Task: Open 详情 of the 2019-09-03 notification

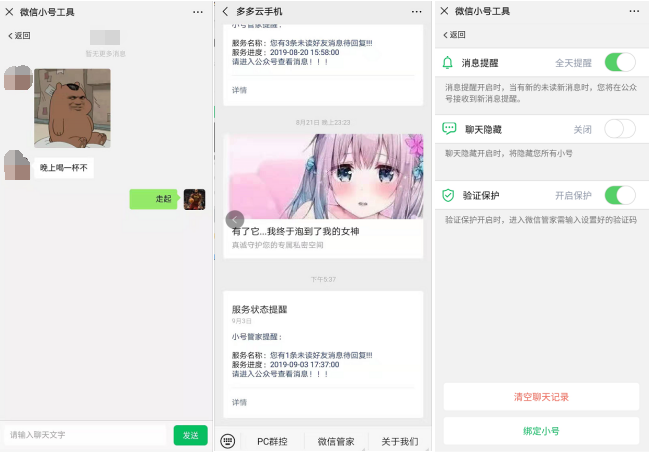Action: coord(239,402)
